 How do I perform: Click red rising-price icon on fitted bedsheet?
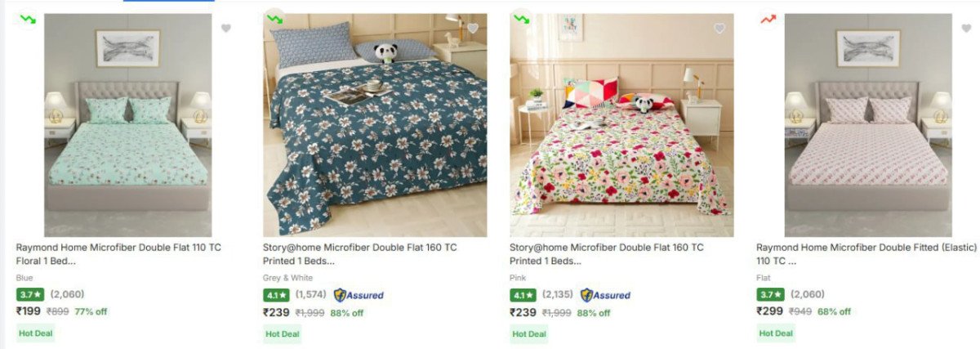click(768, 18)
